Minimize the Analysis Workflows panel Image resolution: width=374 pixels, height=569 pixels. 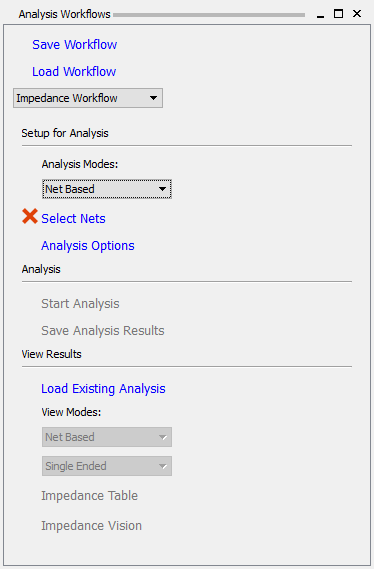pos(320,14)
